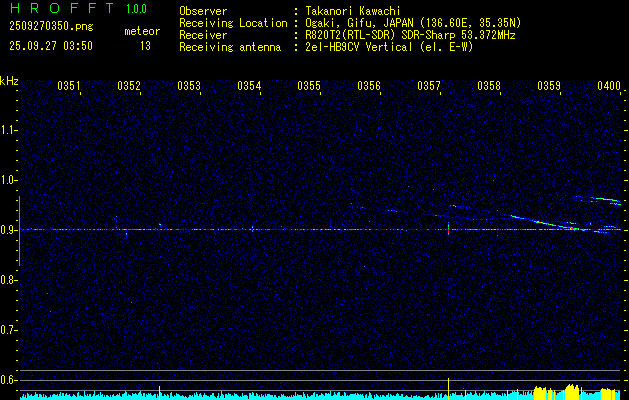Click the red meteor echo spike near 0357
The width and height of the screenshot is (629, 400).
coord(448,230)
